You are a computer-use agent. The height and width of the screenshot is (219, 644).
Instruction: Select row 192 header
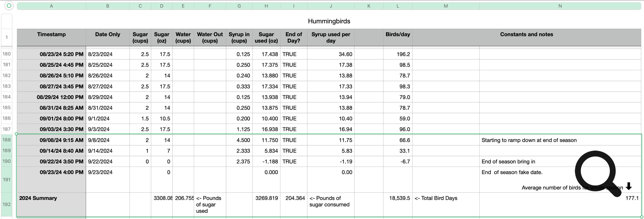click(x=7, y=204)
